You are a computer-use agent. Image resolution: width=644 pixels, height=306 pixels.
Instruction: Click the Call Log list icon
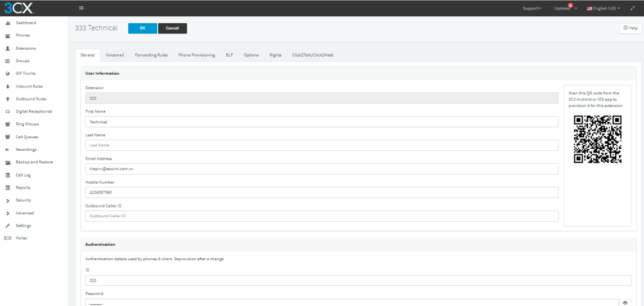point(8,175)
